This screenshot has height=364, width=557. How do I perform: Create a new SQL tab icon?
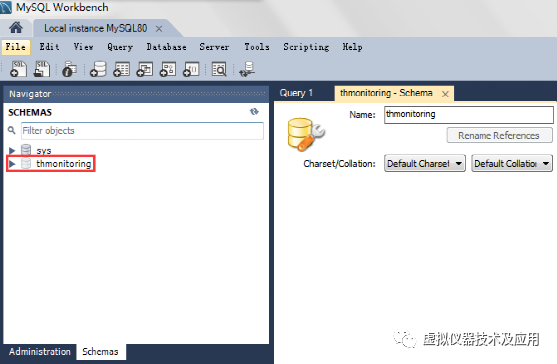[x=18, y=69]
